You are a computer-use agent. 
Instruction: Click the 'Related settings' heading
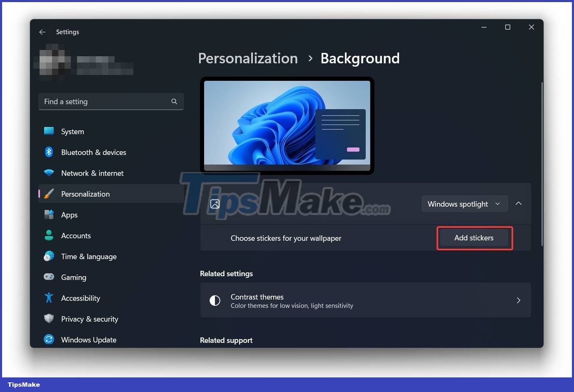click(226, 274)
